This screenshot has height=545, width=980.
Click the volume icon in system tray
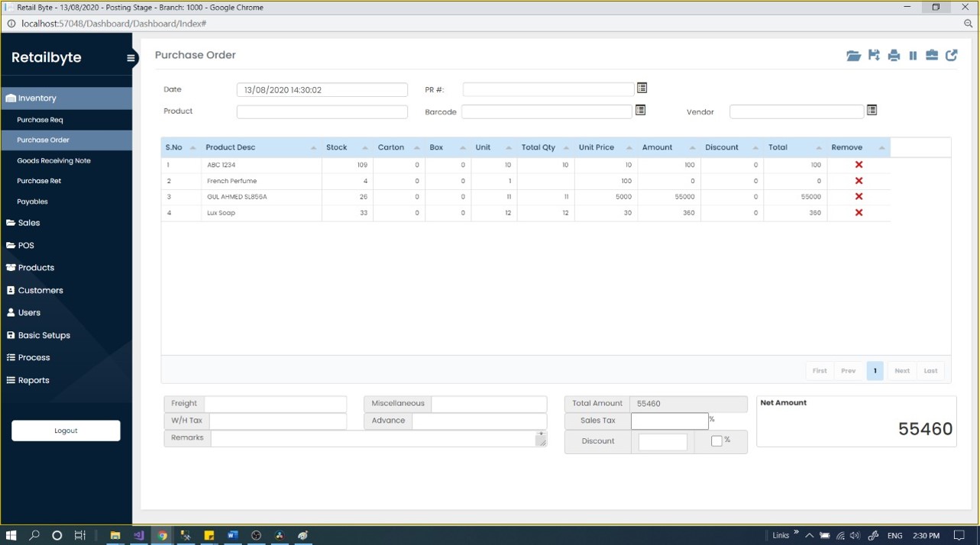(x=855, y=536)
